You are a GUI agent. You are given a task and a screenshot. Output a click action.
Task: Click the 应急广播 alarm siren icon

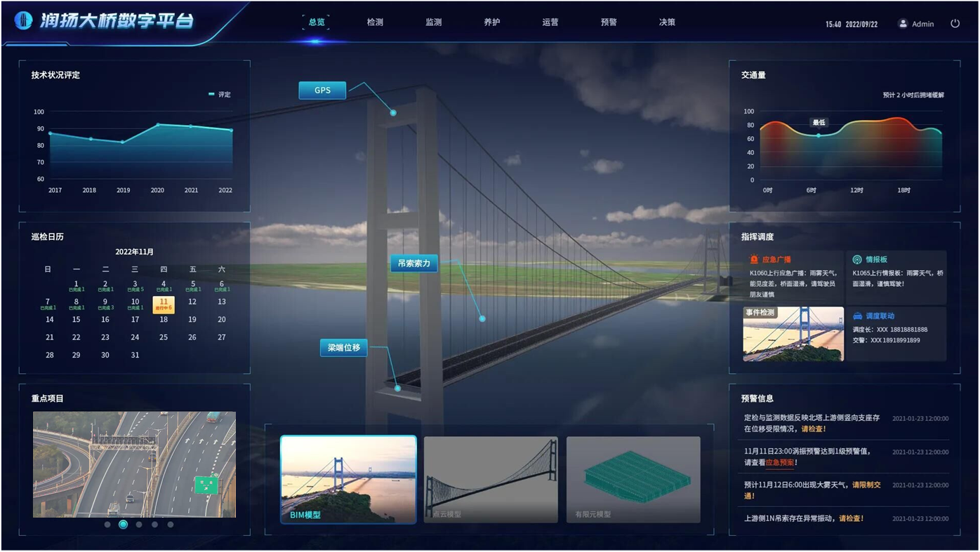(x=754, y=260)
